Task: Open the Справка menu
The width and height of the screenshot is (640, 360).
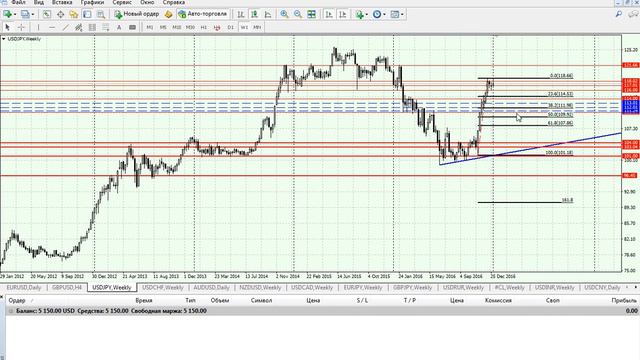Action: 174,2
